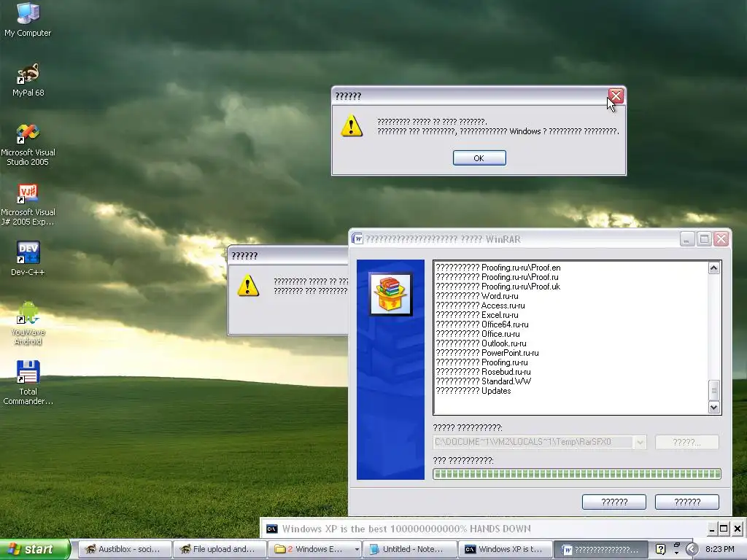The width and height of the screenshot is (747, 560).
Task: Close the top warning dialog with red X
Action: tap(616, 96)
